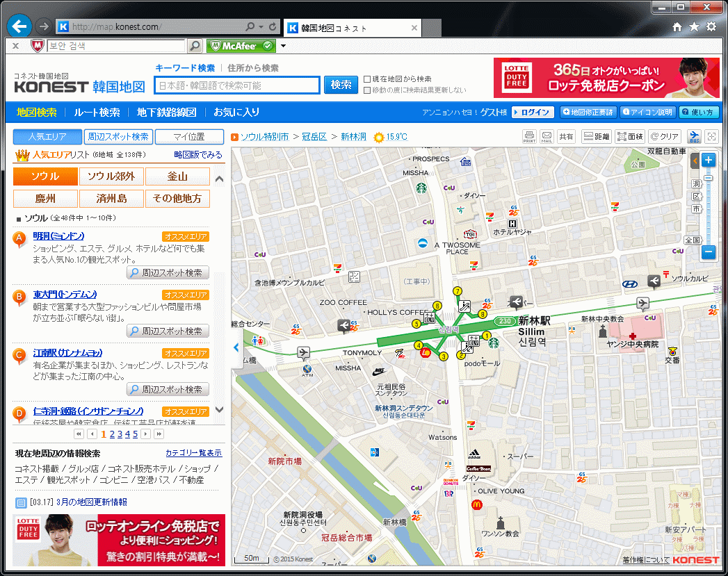Switch to 周辺スポット検索 tab
This screenshot has height=576, width=728.
tap(118, 137)
